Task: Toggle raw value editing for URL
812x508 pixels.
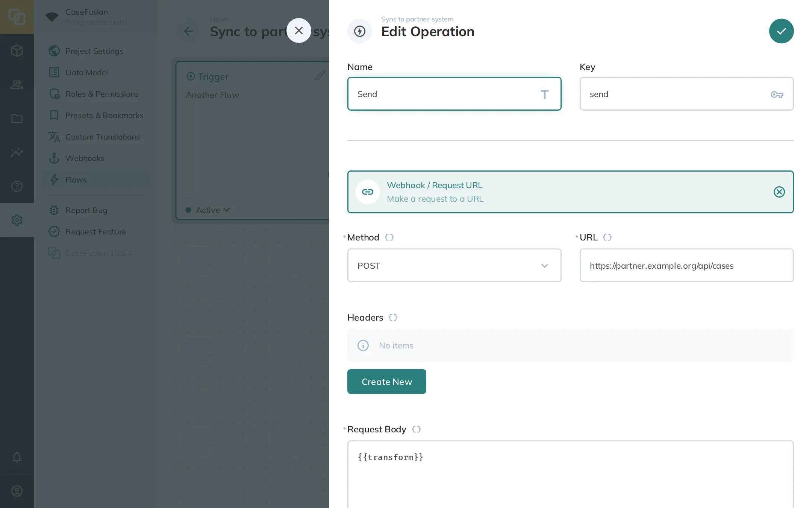Action: point(607,237)
